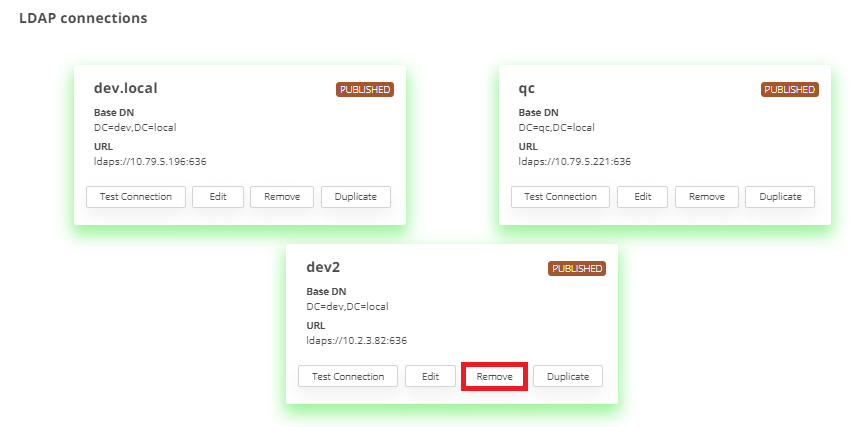Edit the dev2 connection

click(431, 377)
